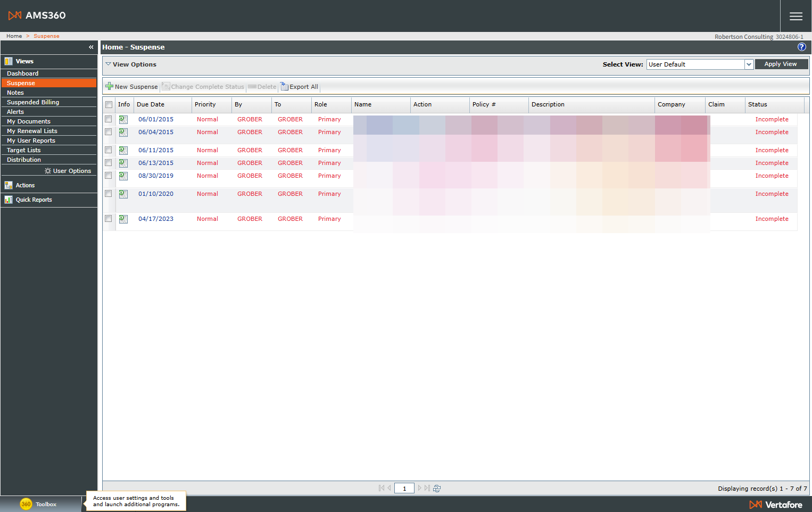Open info icon for 04/17/2023 row
The image size is (812, 512).
click(123, 219)
